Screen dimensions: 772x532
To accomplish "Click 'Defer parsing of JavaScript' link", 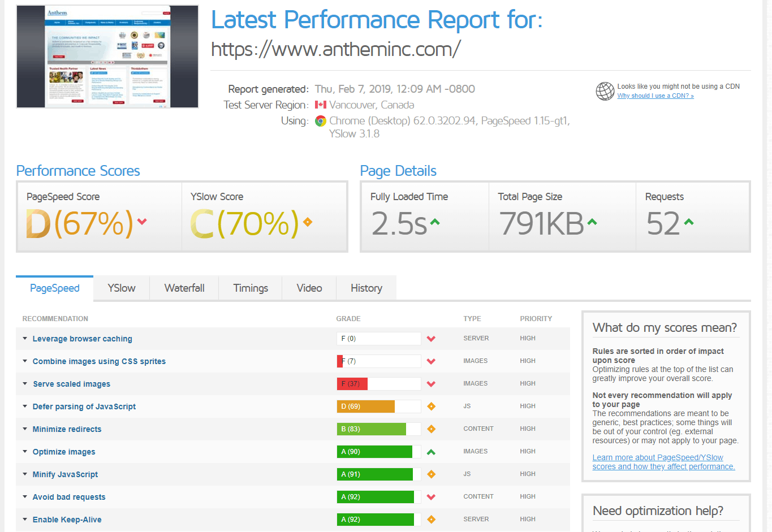I will [84, 406].
